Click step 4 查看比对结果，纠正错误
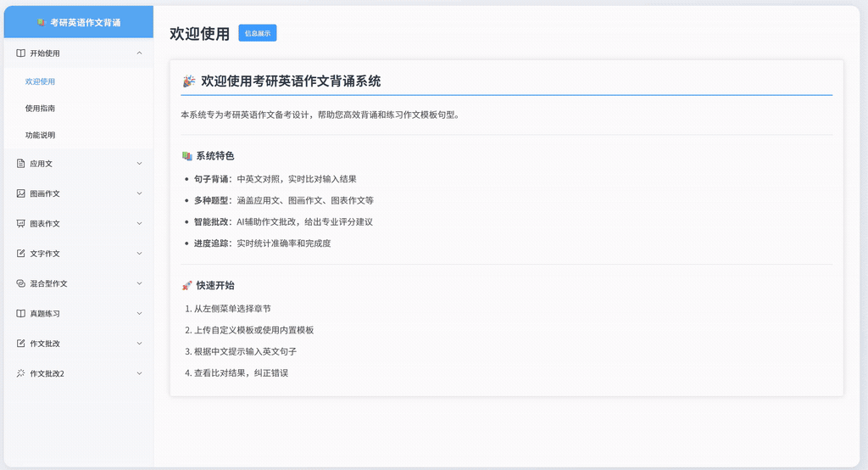This screenshot has height=470, width=868. pos(236,373)
